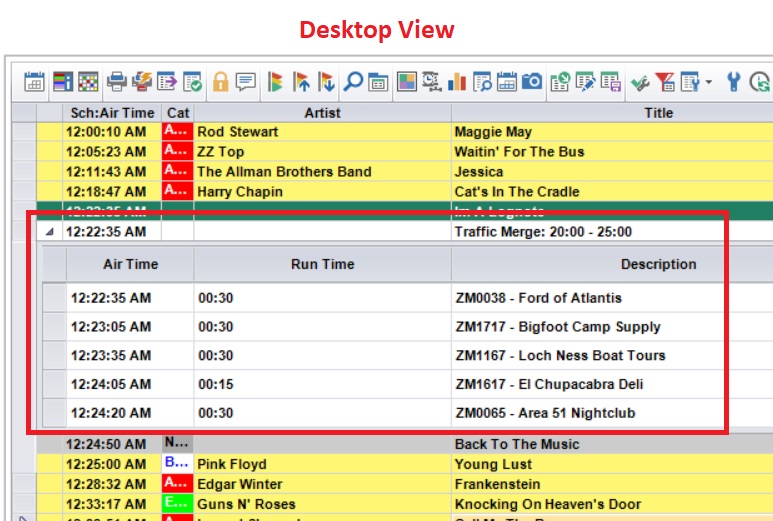Screen dimensions: 773x521
Task: Open the bar chart icon
Action: point(457,82)
